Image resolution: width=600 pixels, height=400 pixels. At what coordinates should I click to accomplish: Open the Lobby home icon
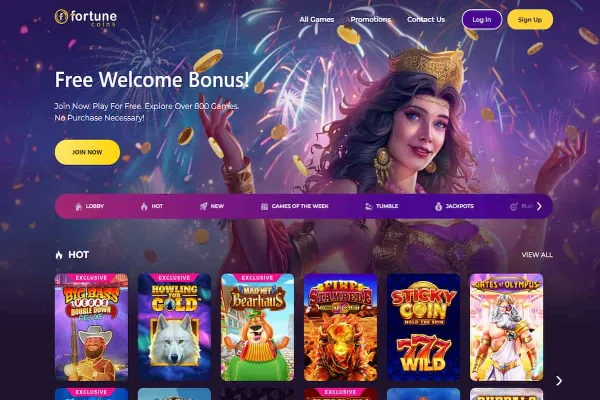pyautogui.click(x=78, y=207)
